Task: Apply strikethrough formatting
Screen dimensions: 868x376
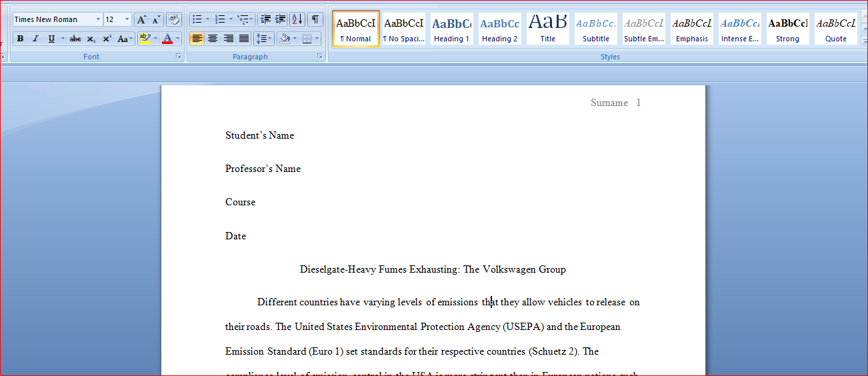Action: (x=75, y=39)
